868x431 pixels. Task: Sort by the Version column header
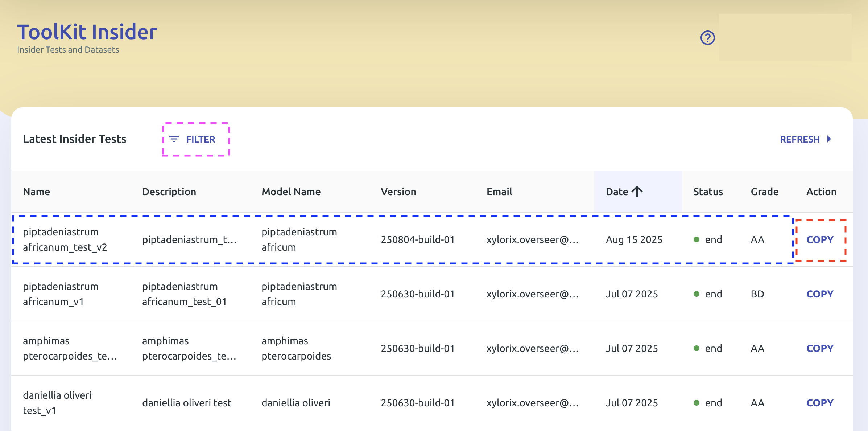click(x=398, y=192)
